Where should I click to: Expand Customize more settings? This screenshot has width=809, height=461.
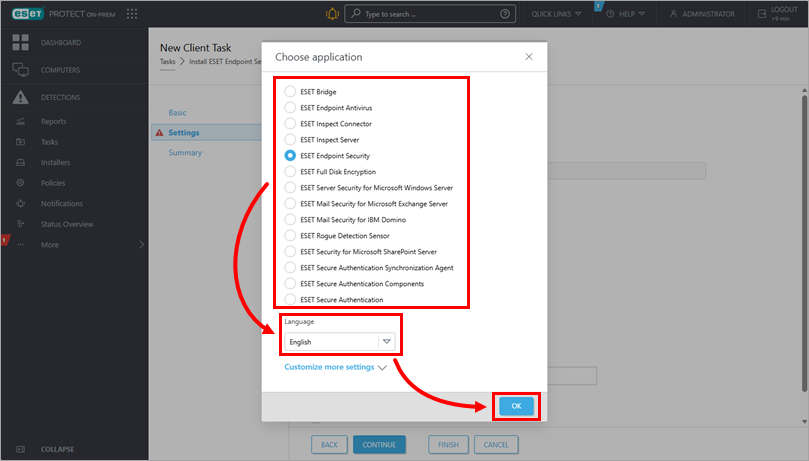(335, 367)
